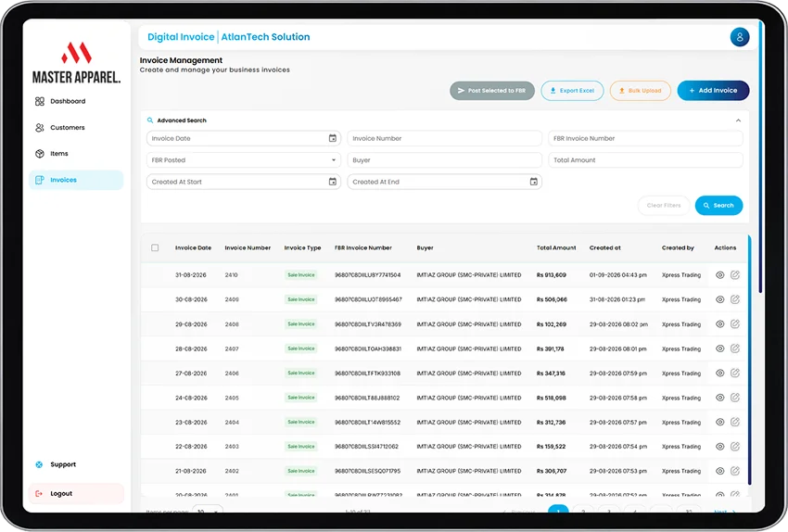Open the Invoice Date calendar icon
The height and width of the screenshot is (532, 788).
click(x=333, y=138)
